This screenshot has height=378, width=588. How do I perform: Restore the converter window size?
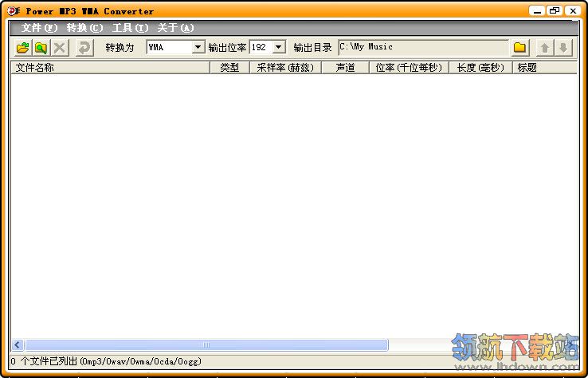click(x=555, y=11)
